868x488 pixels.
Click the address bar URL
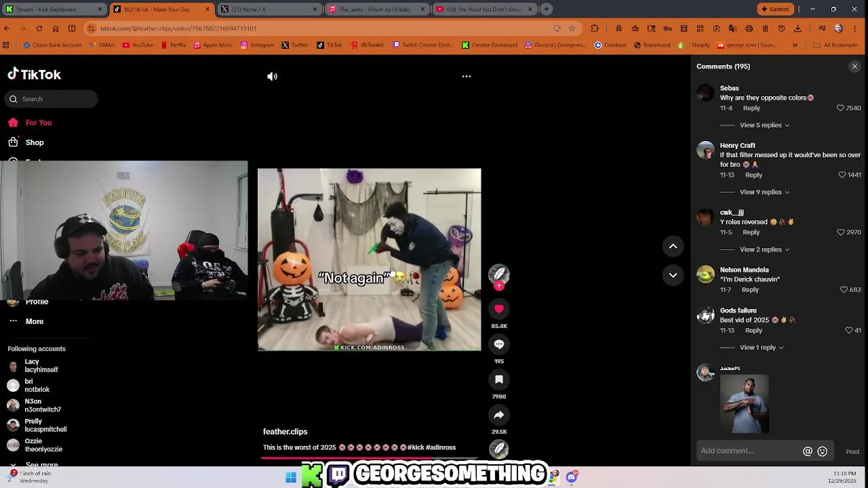point(178,28)
